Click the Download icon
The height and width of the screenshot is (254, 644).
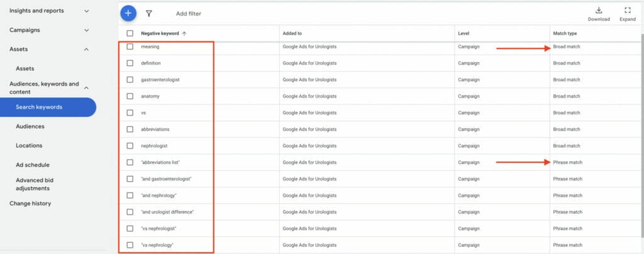coord(599,10)
